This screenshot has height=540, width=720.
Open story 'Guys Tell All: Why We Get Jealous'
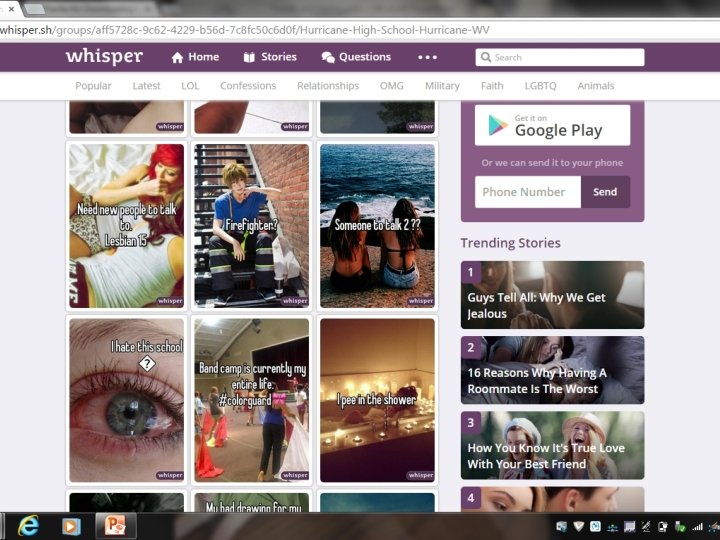click(552, 295)
